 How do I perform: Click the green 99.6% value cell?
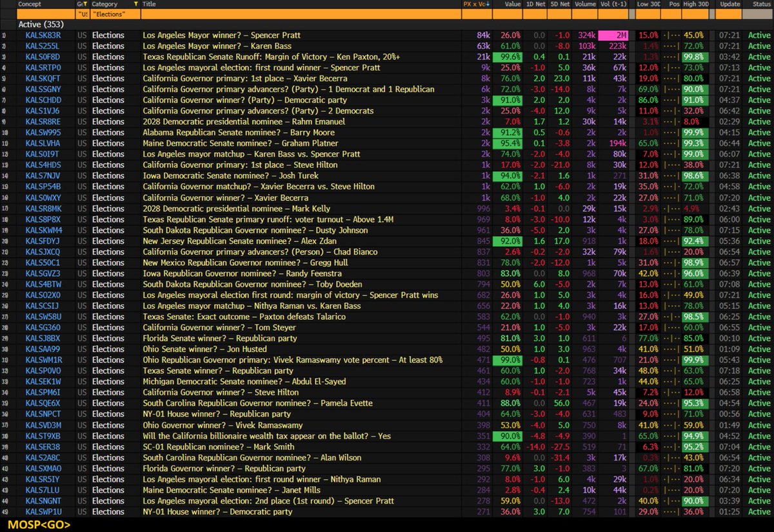[x=509, y=57]
